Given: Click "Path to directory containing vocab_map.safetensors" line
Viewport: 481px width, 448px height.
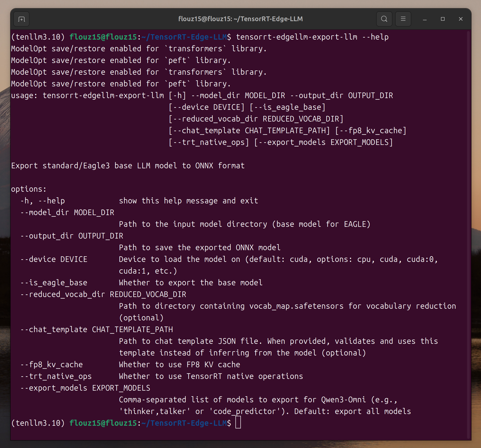Looking at the screenshot, I should (x=287, y=306).
